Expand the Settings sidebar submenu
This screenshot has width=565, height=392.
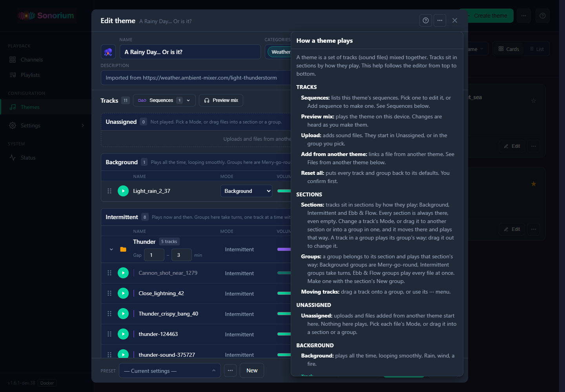click(x=83, y=125)
